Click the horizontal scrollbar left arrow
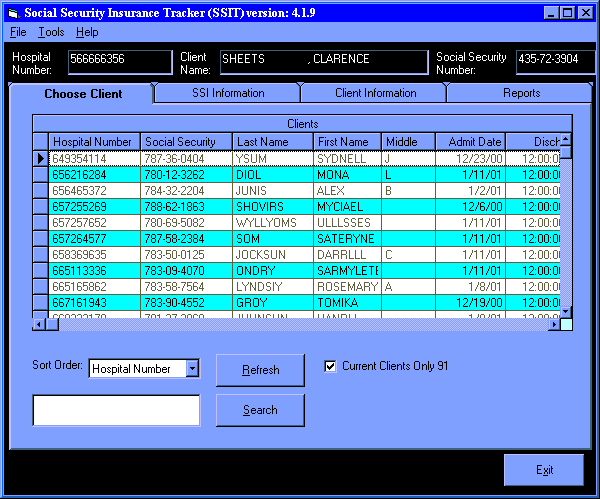600x499 pixels. point(39,325)
